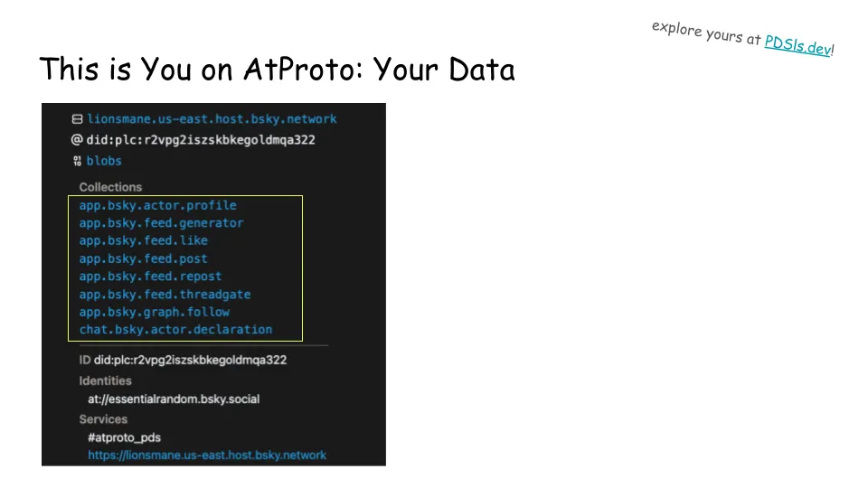Screen dimensions: 868x488
Task: Open the PDSls.dev link
Action: [x=797, y=45]
